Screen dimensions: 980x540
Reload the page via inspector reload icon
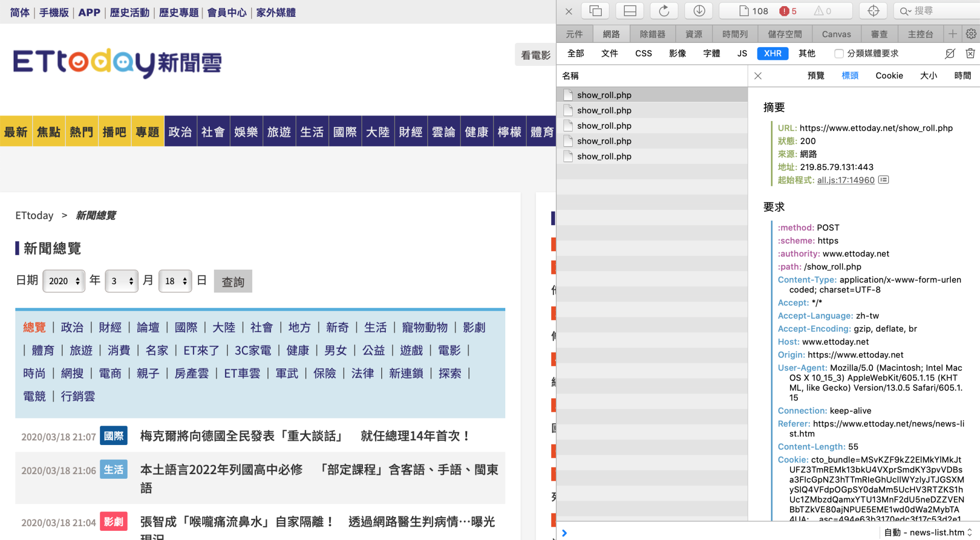pyautogui.click(x=664, y=11)
